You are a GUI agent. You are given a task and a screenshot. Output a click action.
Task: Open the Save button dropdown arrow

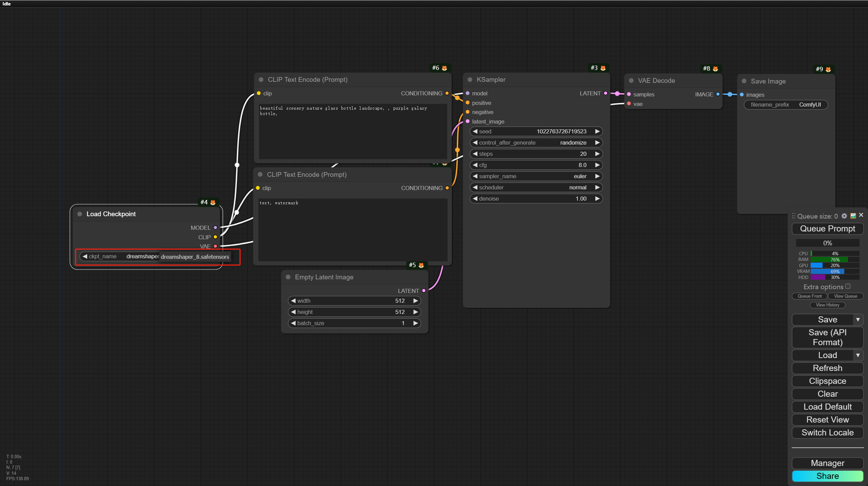click(x=858, y=320)
